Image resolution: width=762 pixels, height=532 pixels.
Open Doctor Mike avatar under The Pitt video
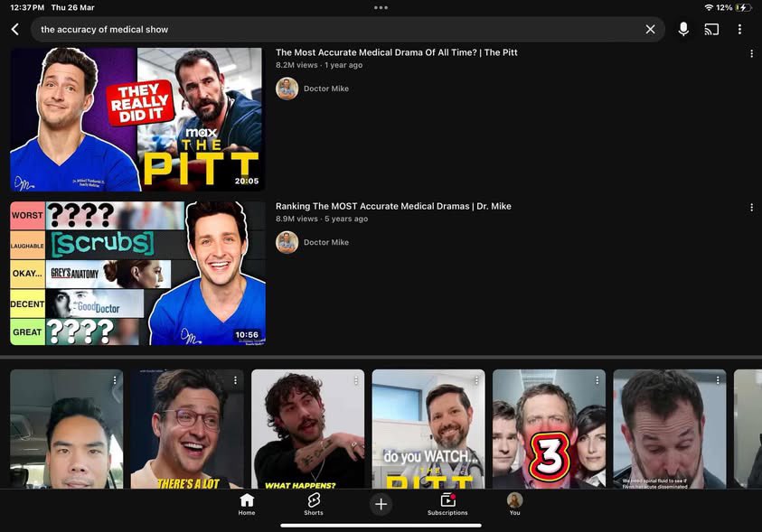point(287,89)
